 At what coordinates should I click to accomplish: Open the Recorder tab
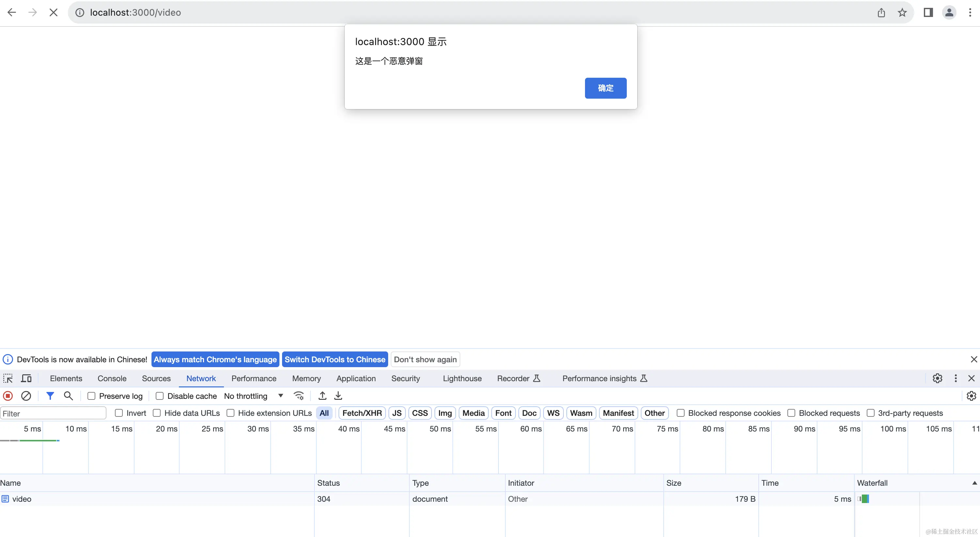518,378
